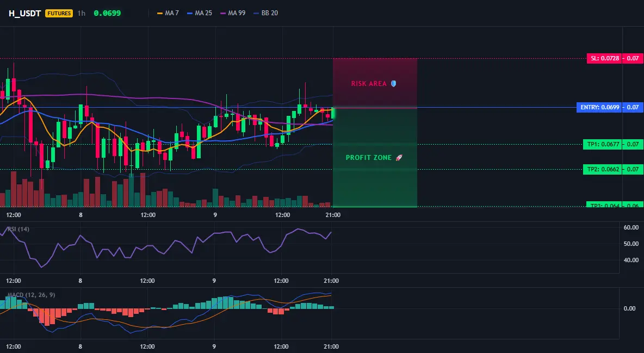Click the 50.00 RSI axis value
Viewport: 644px width, 353px height.
(x=631, y=244)
